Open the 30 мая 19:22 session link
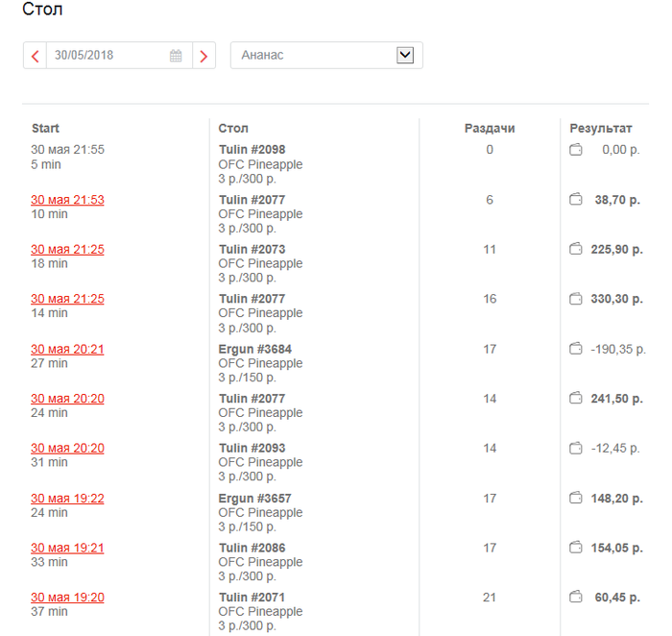 (x=67, y=499)
